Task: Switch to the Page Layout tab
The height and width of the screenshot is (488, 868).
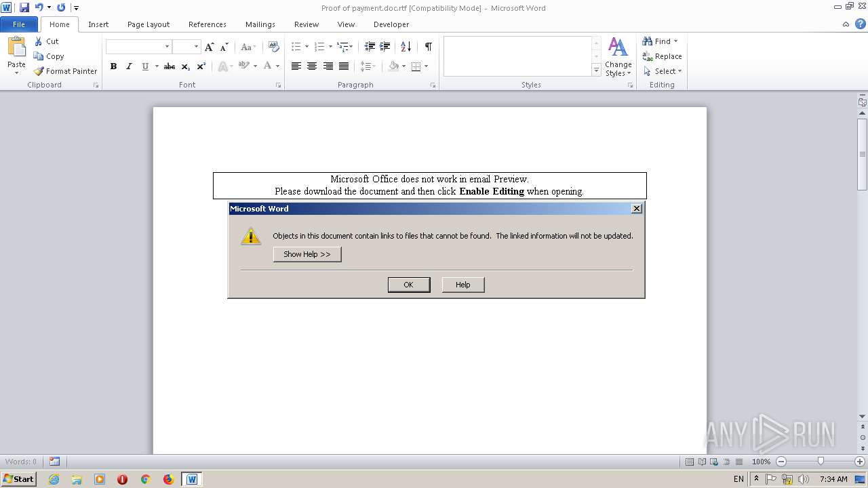Action: (x=149, y=24)
